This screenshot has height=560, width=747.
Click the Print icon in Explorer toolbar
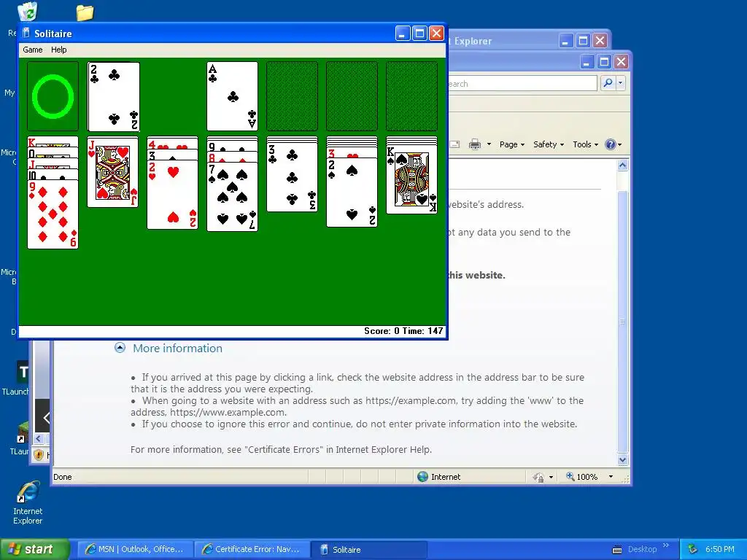click(475, 144)
